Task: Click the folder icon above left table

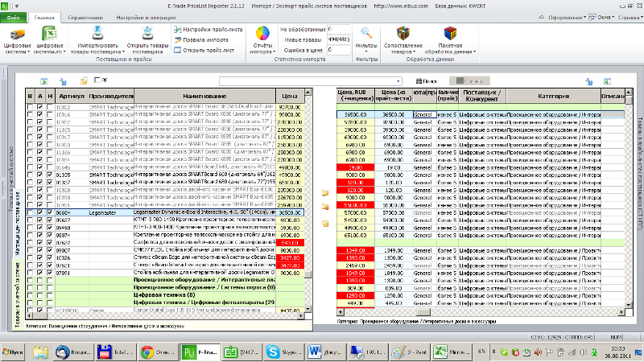Action: 84,81
